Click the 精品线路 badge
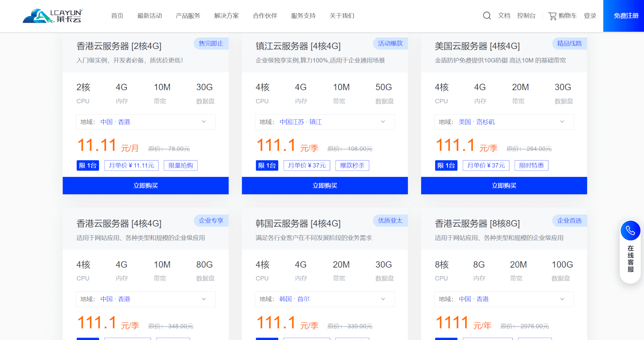The width and height of the screenshot is (644, 340). click(x=569, y=43)
